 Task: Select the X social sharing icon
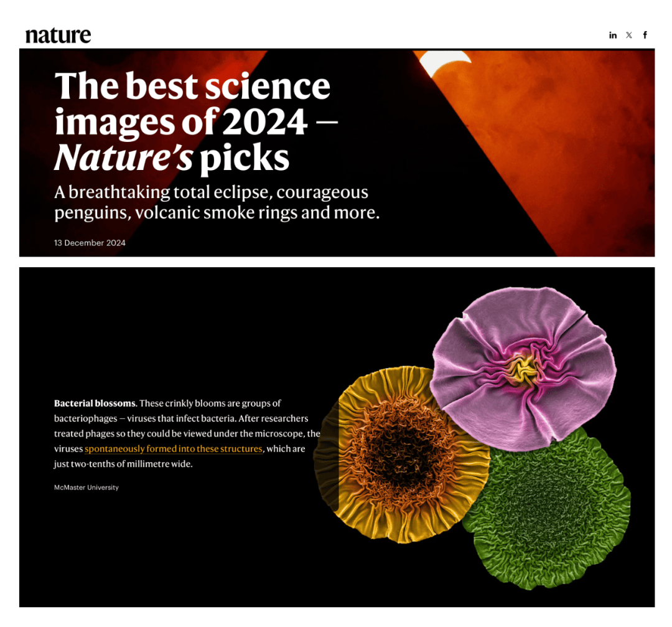click(x=628, y=35)
